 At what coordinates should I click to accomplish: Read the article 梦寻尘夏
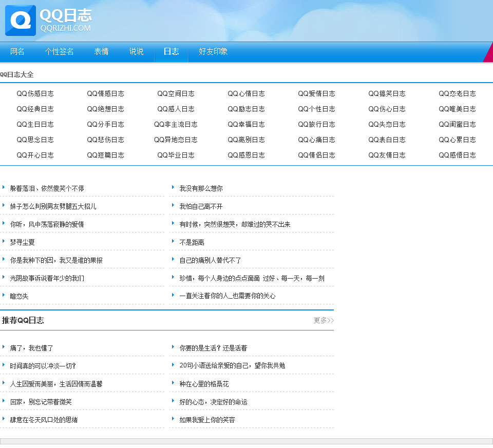pos(22,242)
